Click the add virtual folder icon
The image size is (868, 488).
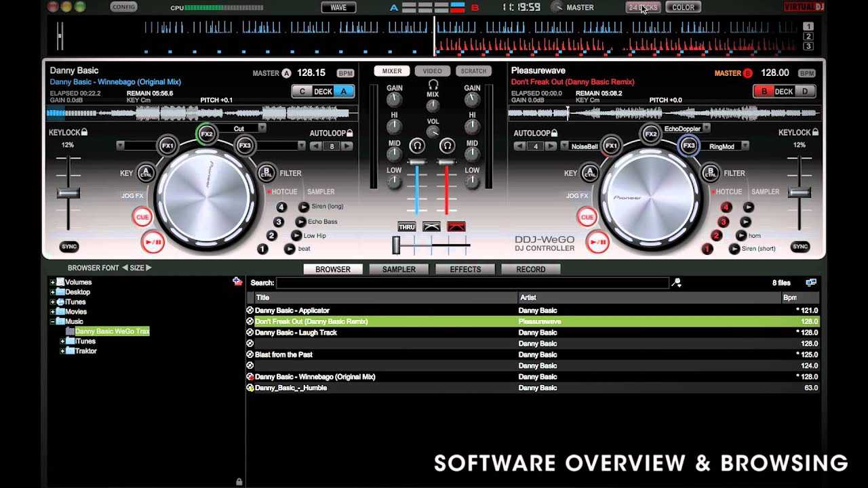[x=237, y=281]
